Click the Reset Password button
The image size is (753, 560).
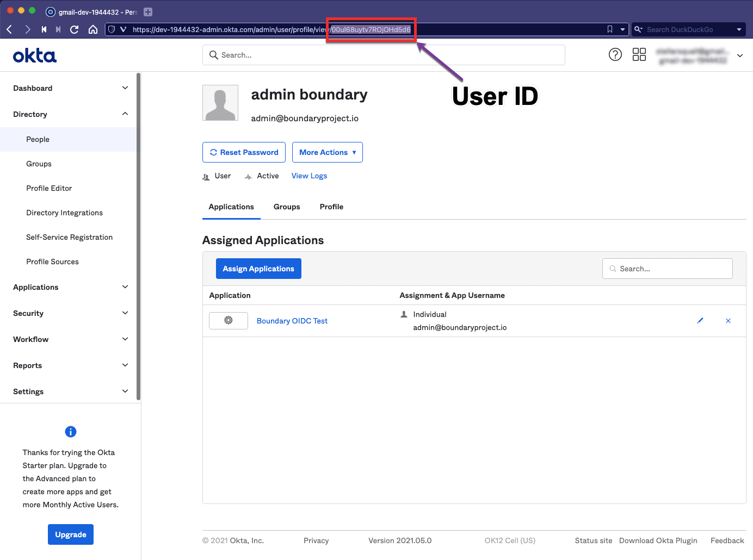[244, 152]
